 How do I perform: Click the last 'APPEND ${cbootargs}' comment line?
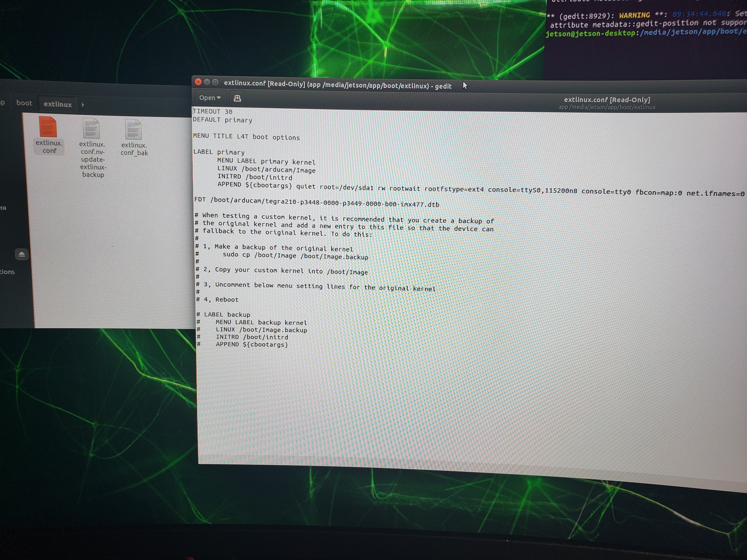[x=243, y=344]
